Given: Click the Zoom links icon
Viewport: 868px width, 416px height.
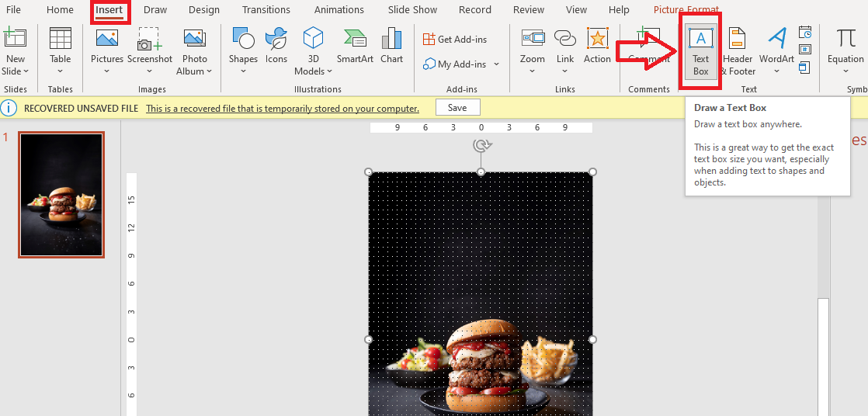Looking at the screenshot, I should (532, 38).
